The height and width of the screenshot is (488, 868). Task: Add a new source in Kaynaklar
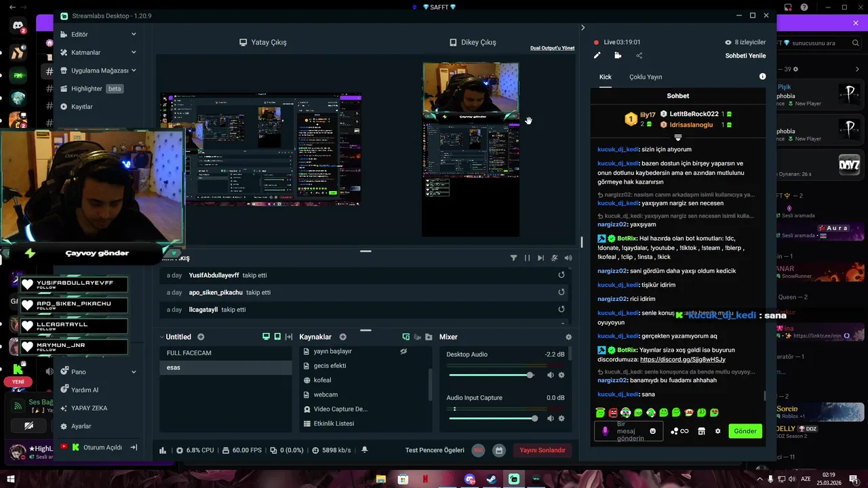pos(343,337)
